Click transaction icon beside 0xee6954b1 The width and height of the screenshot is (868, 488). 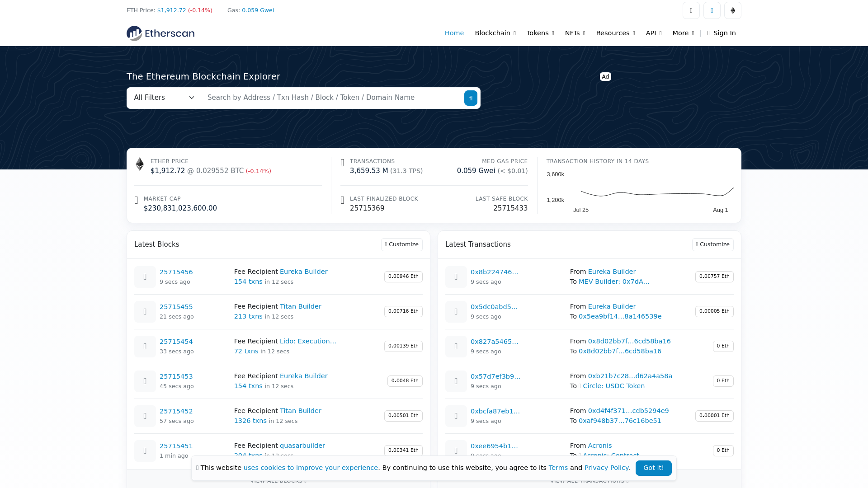pos(456,451)
